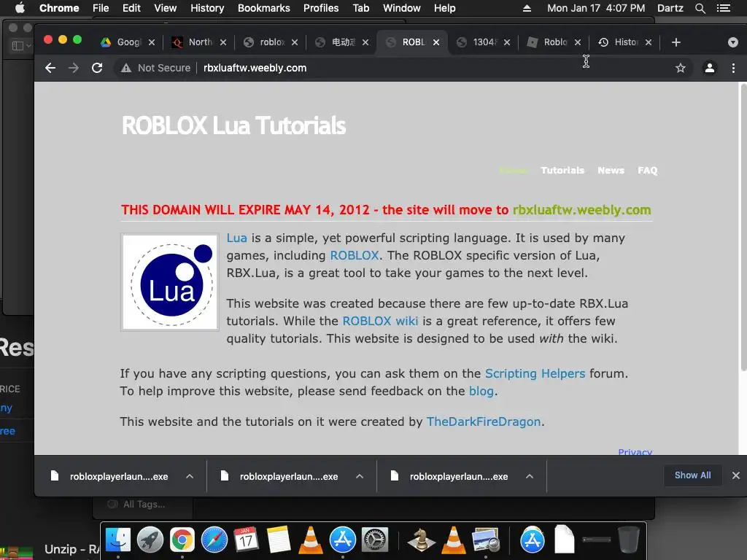Open the notification center list icon
Viewport: 747px width, 560px height.
click(x=724, y=8)
